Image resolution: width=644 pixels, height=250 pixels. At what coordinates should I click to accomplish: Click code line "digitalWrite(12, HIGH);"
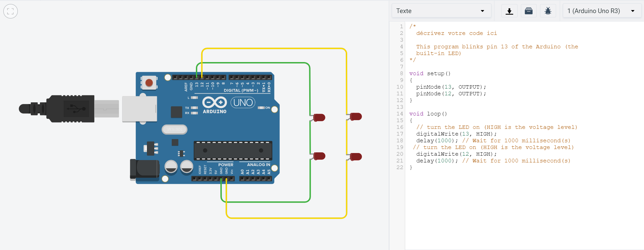456,154
